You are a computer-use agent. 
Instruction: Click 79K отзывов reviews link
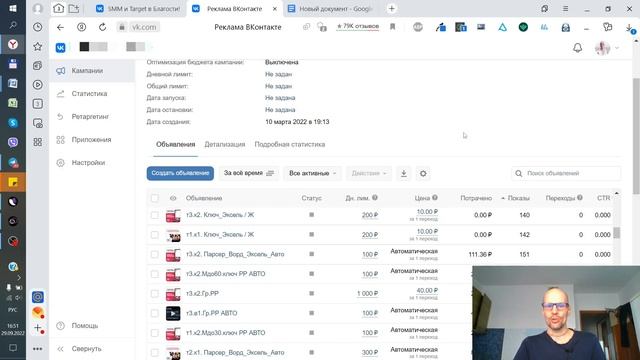pyautogui.click(x=358, y=27)
